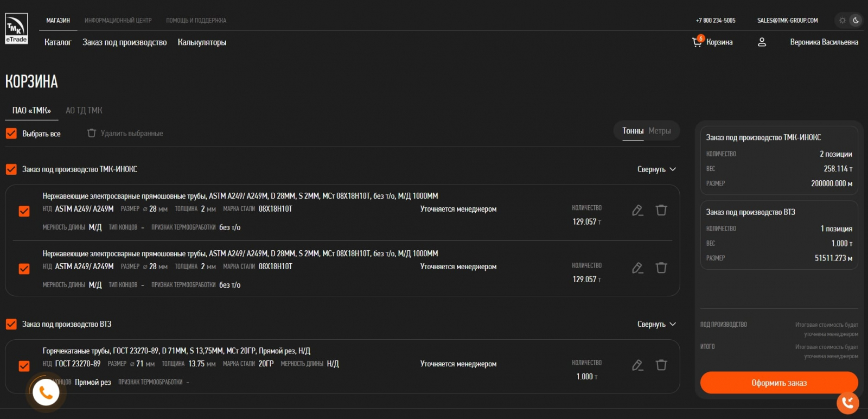Delete the second stainless pipe item
Viewport: 868px width, 419px height.
(661, 268)
